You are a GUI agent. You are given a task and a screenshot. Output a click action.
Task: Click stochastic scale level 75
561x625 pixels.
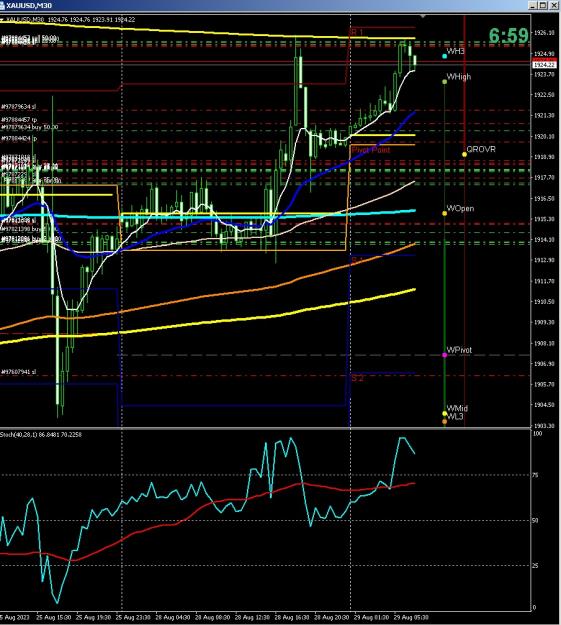[537, 475]
